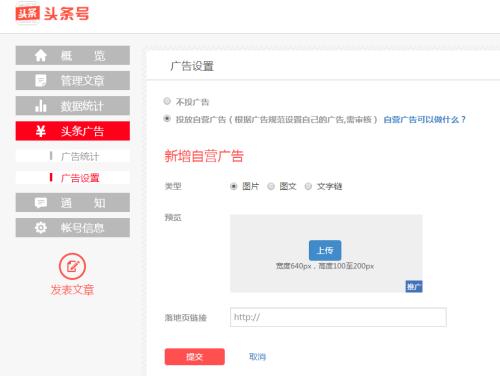This screenshot has height=376, width=500.
Task: Click the gear icon beside 帐号信息
Action: click(x=41, y=228)
